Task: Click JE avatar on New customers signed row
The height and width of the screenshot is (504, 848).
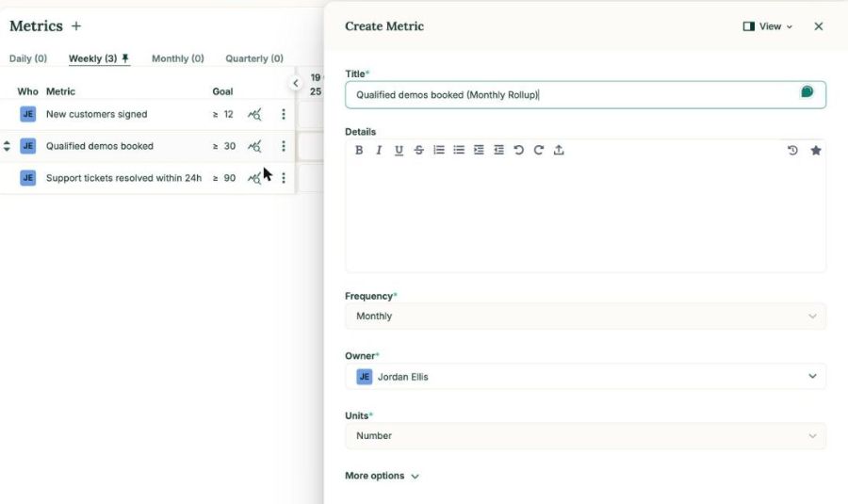Action: click(28, 114)
